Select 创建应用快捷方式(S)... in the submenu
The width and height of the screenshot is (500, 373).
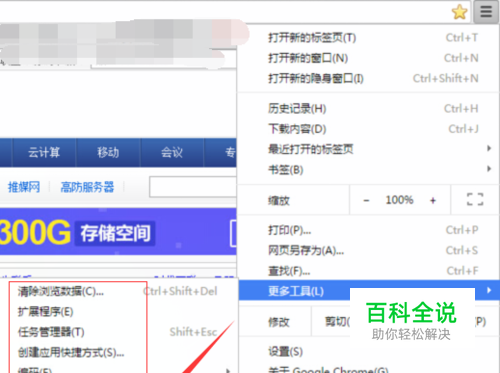pos(117,352)
